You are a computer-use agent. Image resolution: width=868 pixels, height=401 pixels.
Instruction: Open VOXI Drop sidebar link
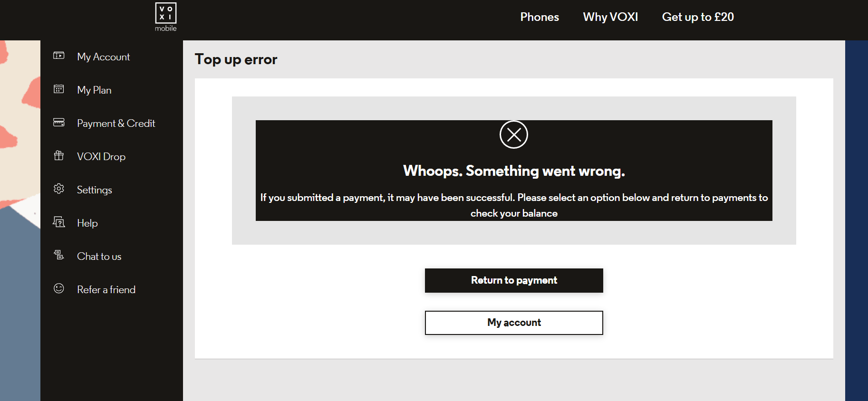pyautogui.click(x=101, y=157)
